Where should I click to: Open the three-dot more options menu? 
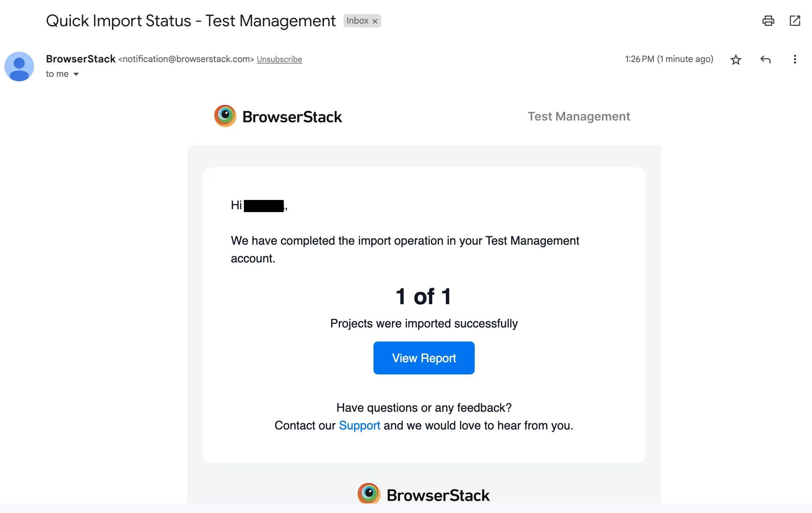(795, 60)
